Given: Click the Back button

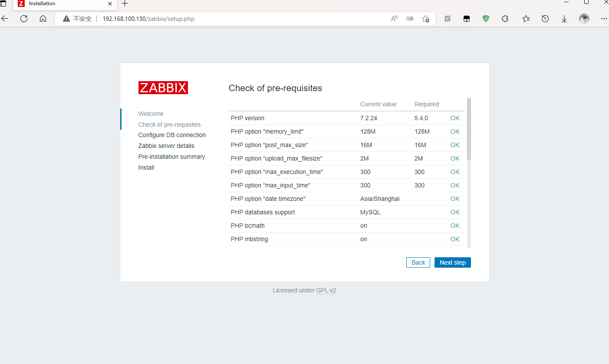Looking at the screenshot, I should pos(418,262).
